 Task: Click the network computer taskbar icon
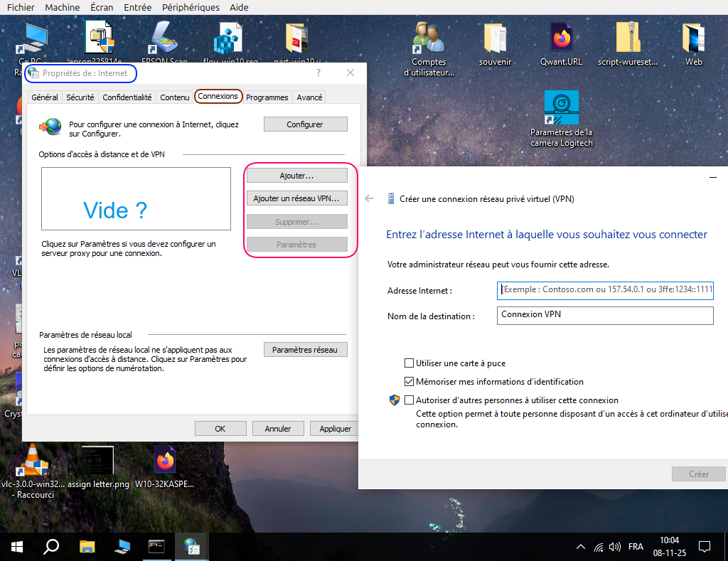[x=122, y=547]
